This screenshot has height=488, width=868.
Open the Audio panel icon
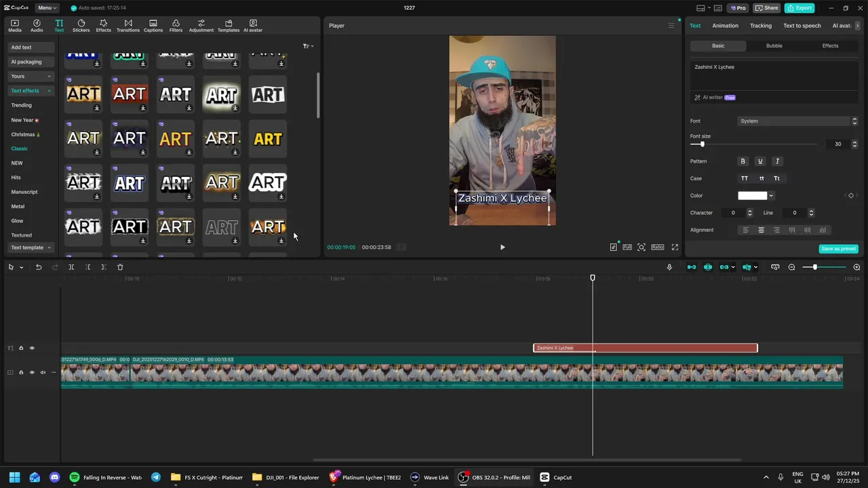point(37,26)
